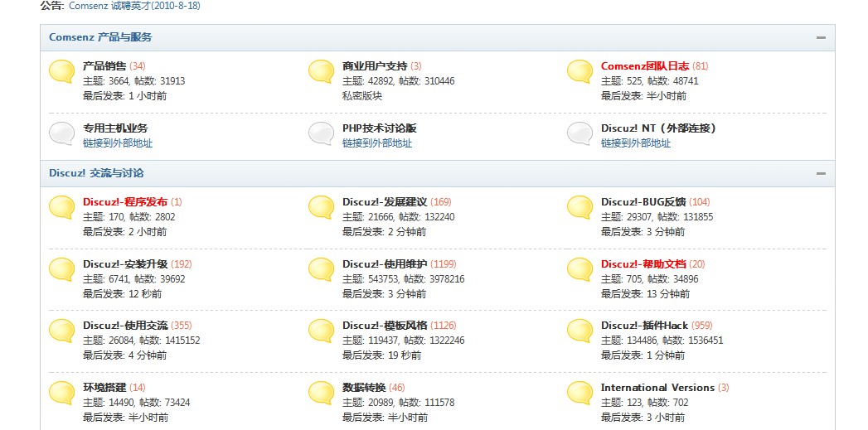
Task: Click the 私密版块 label under 商业用户支持
Action: click(x=362, y=96)
